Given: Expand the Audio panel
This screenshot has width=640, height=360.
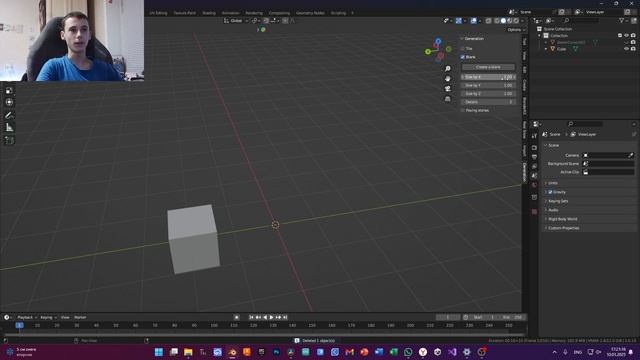Looking at the screenshot, I should [553, 210].
